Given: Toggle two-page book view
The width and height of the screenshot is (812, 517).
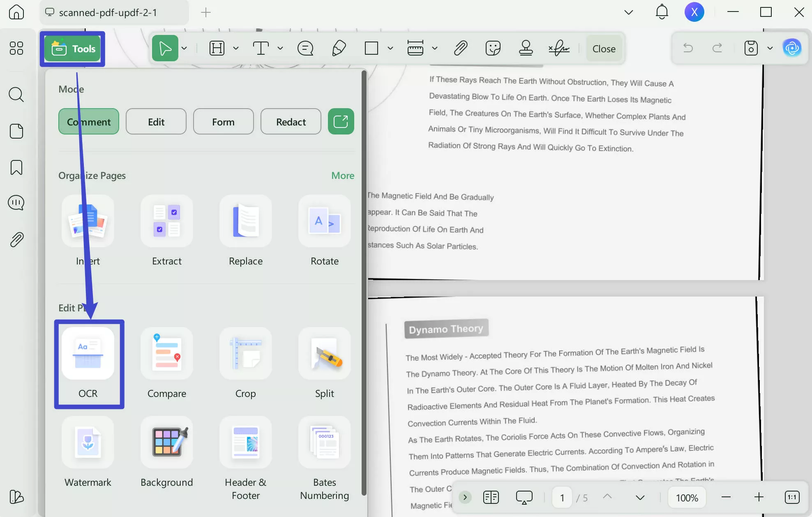Looking at the screenshot, I should (491, 497).
